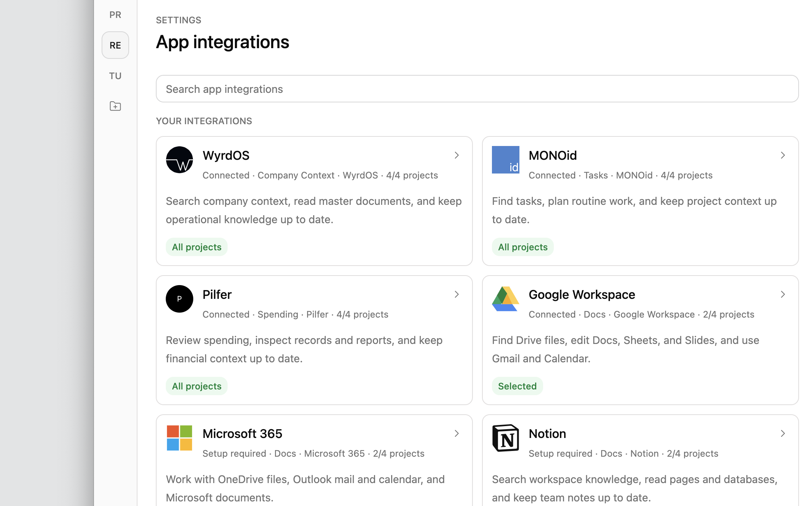The image size is (812, 506).
Task: Open the Google Workspace integration title
Action: pos(582,295)
